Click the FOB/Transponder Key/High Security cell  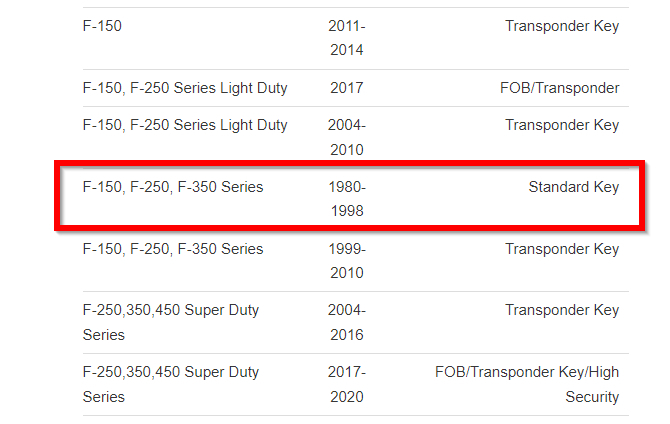[x=527, y=384]
